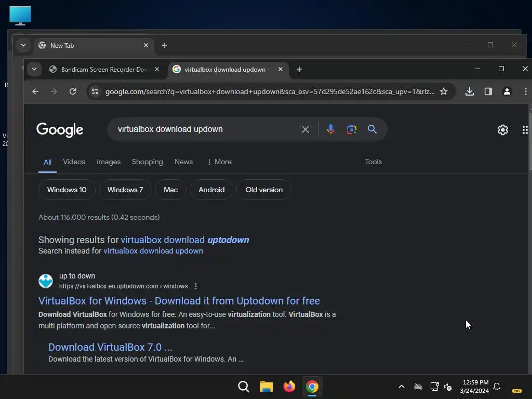Open more options for Uptodown result
The height and width of the screenshot is (399, 532).
coord(196,286)
